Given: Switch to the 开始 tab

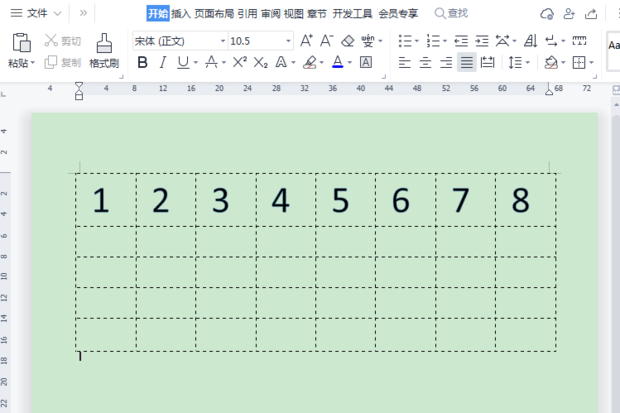Looking at the screenshot, I should (x=158, y=14).
